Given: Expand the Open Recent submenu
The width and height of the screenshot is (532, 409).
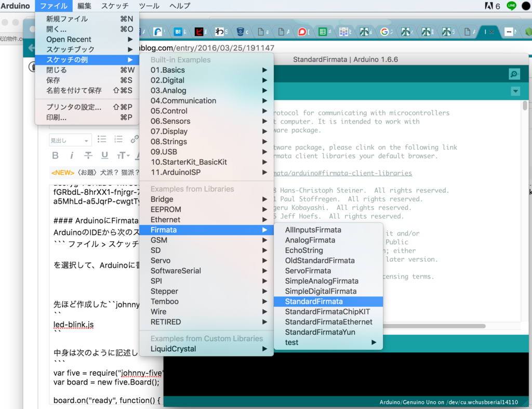Looking at the screenshot, I should click(87, 39).
